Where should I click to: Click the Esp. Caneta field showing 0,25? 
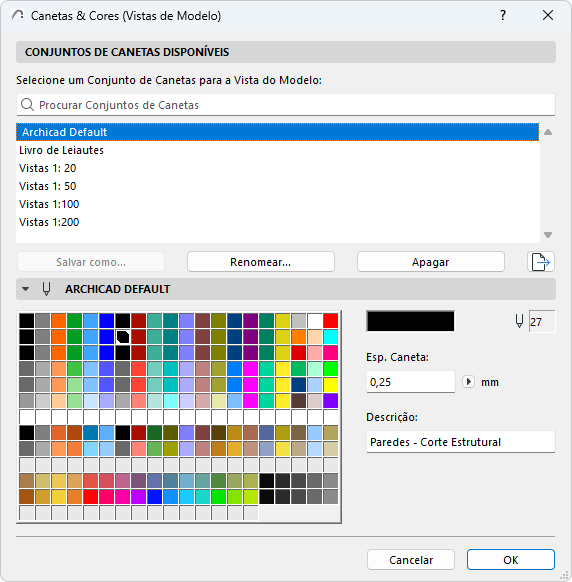(x=411, y=382)
